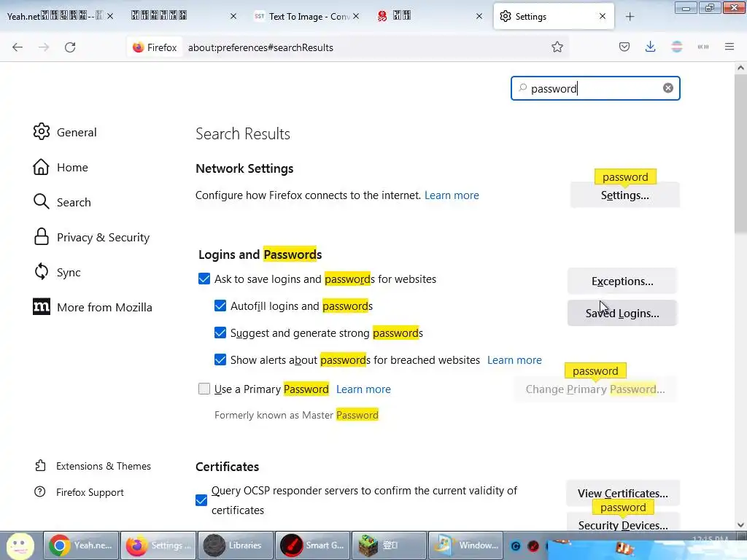Close the Yeah.net tab
Viewport: 747px width, 560px height.
[110, 16]
